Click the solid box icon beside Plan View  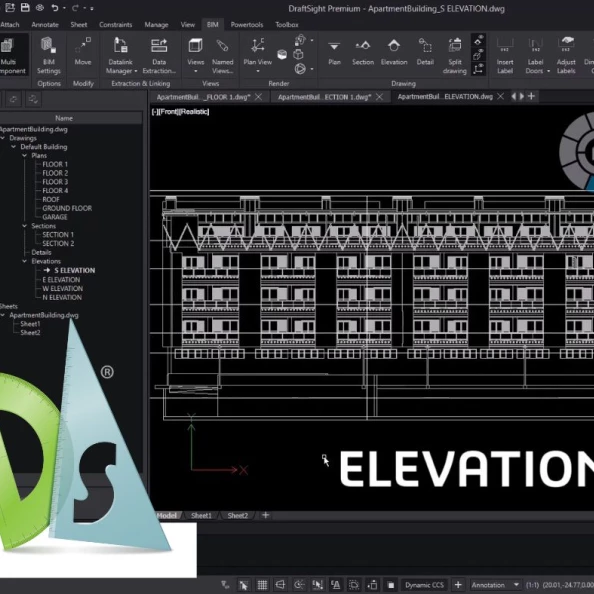coord(282,55)
